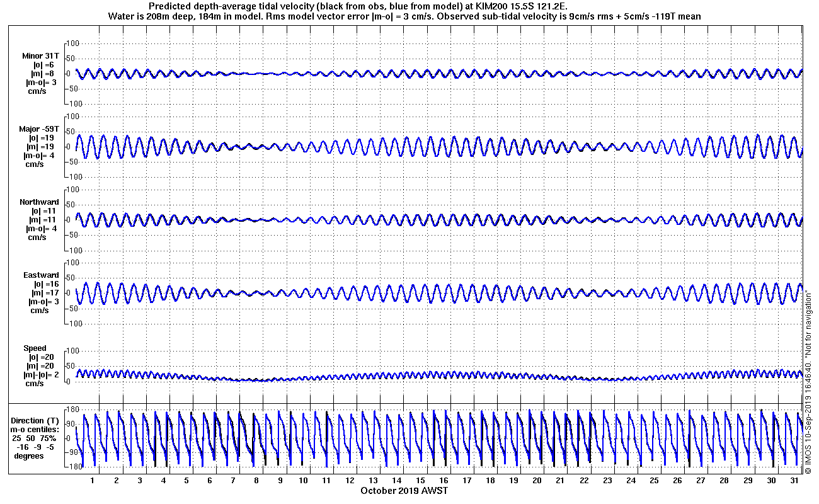Click day '27' on the date axis
The width and height of the screenshot is (819, 504).
(x=701, y=480)
